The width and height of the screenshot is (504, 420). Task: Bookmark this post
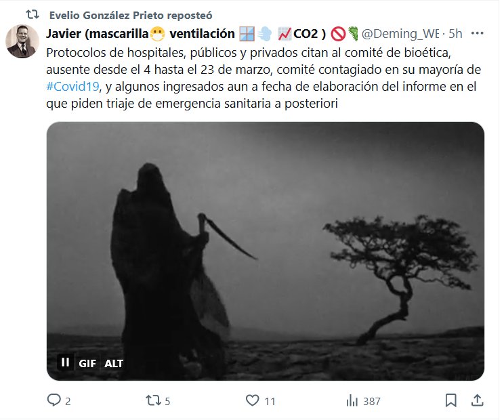click(450, 401)
